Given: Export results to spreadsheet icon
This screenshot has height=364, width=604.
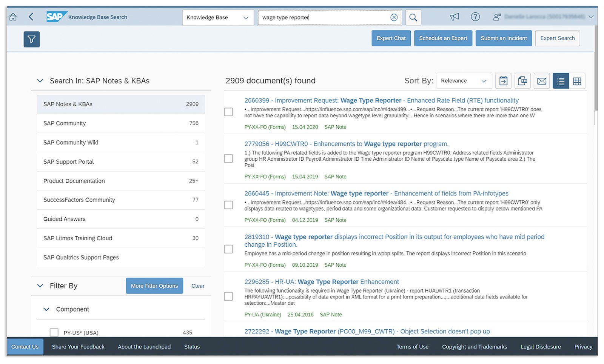Looking at the screenshot, I should 522,81.
